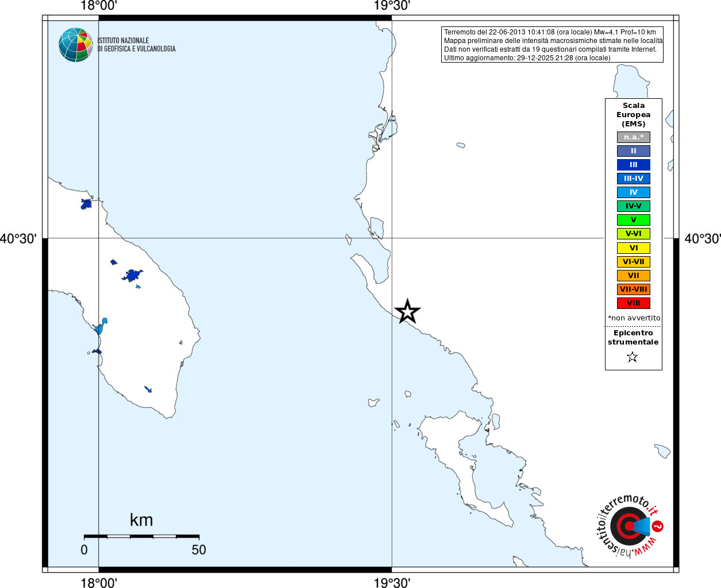This screenshot has width=721, height=588.
Task: Select the yellow intensity VI swatch
Action: pos(634,248)
